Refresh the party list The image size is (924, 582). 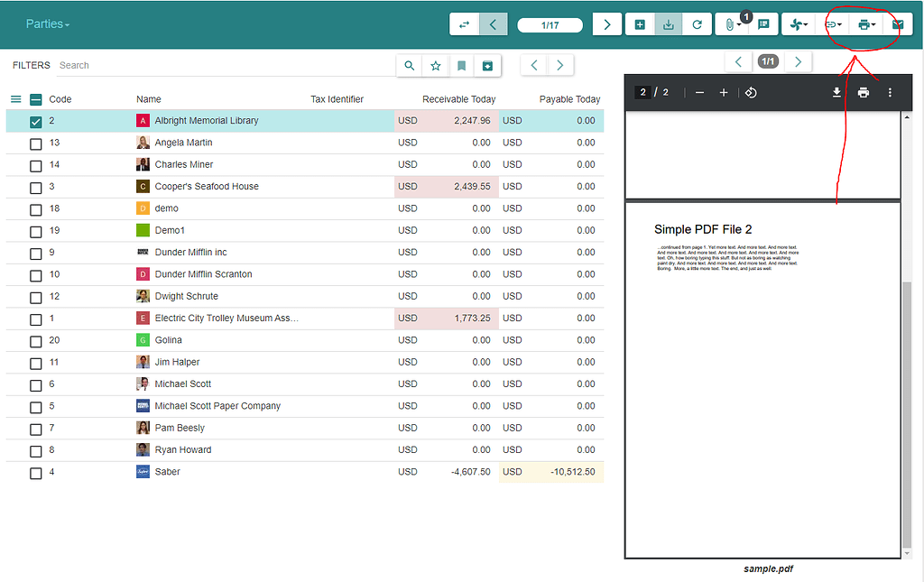[x=698, y=23]
